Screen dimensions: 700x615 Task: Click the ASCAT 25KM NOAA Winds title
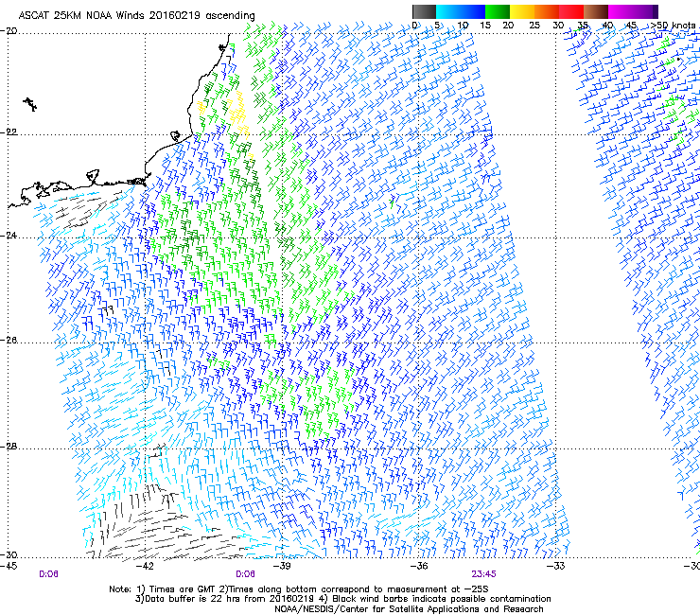pos(136,15)
